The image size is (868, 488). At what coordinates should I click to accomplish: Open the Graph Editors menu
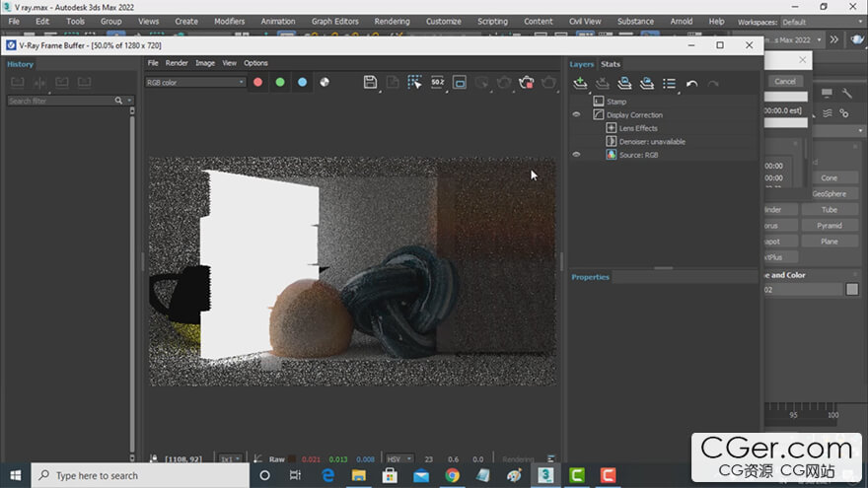tap(335, 21)
